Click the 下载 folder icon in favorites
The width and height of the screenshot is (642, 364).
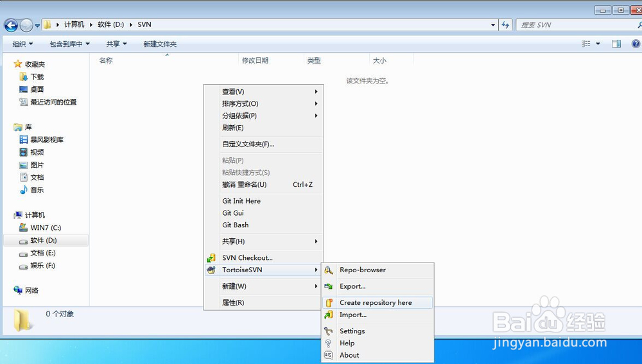coord(24,76)
